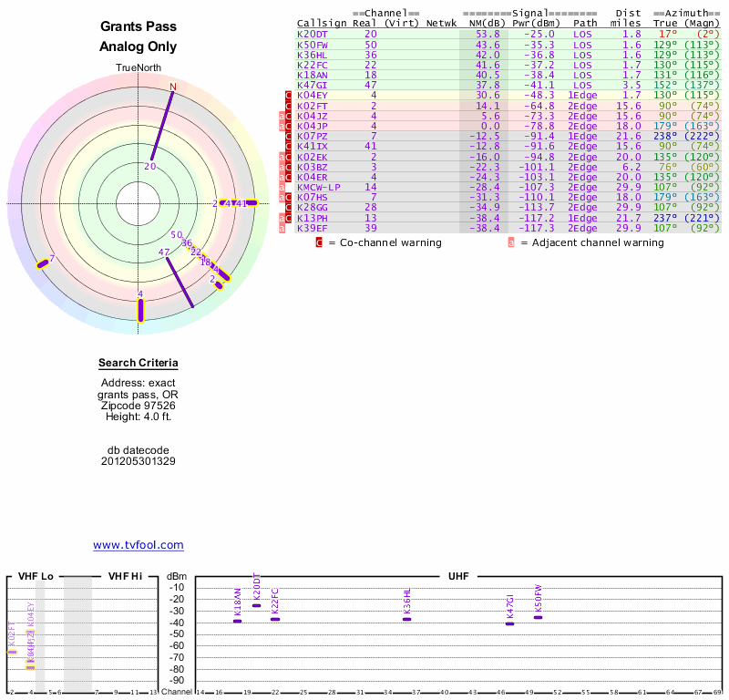Click the KMCW-LP callsign row
Image resolution: width=729 pixels, height=700 pixels.
point(318,187)
